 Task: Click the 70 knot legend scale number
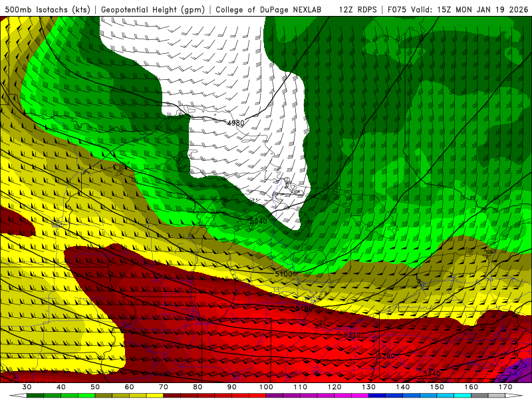[x=164, y=387]
